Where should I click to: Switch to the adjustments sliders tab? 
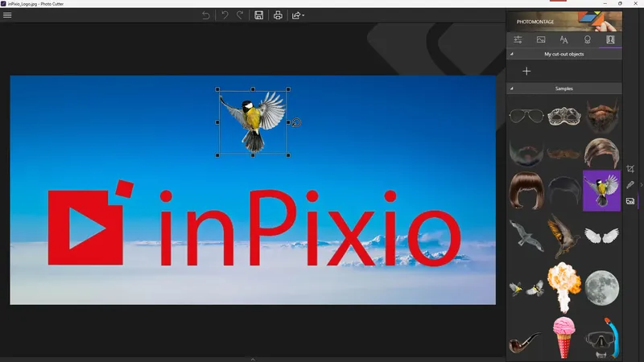pos(518,39)
